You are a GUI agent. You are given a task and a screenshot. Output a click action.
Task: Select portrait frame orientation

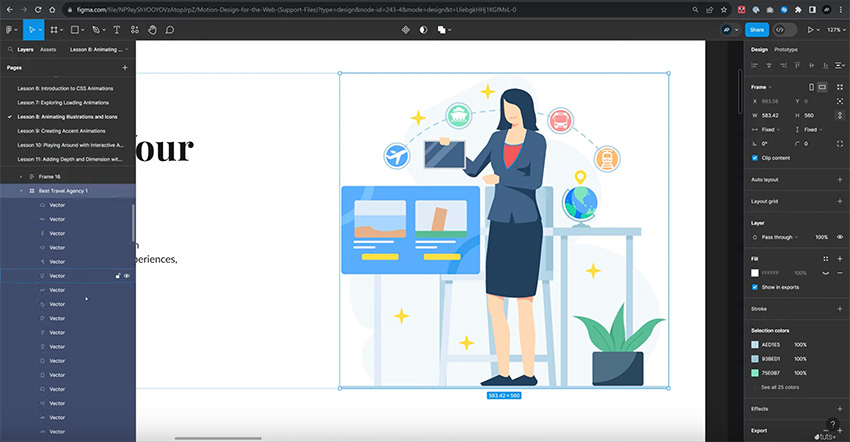tap(812, 87)
